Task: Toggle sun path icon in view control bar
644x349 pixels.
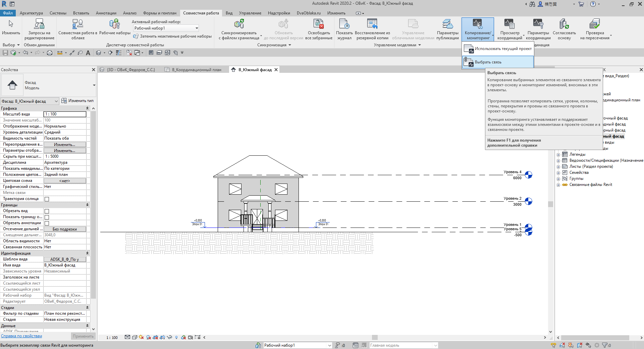Action: (141, 337)
